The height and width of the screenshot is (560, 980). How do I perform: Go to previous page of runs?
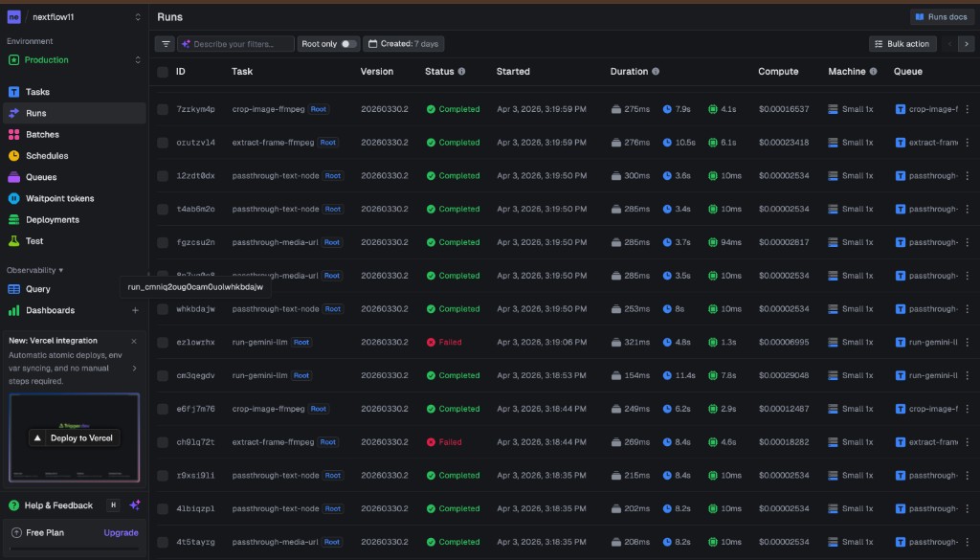950,44
